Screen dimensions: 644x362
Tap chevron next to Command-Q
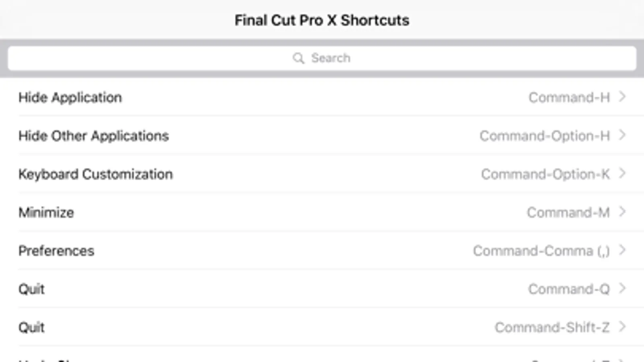click(622, 288)
